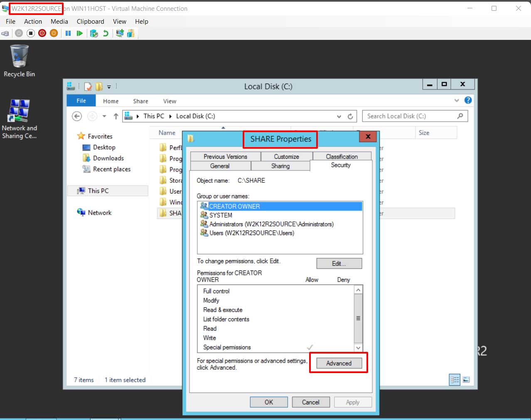This screenshot has width=531, height=420.
Task: Switch to the General tab
Action: (x=220, y=166)
